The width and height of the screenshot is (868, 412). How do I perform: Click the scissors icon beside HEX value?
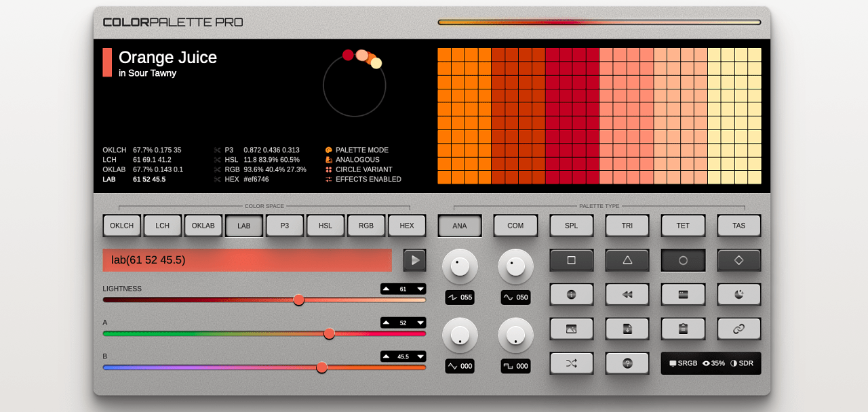point(218,180)
